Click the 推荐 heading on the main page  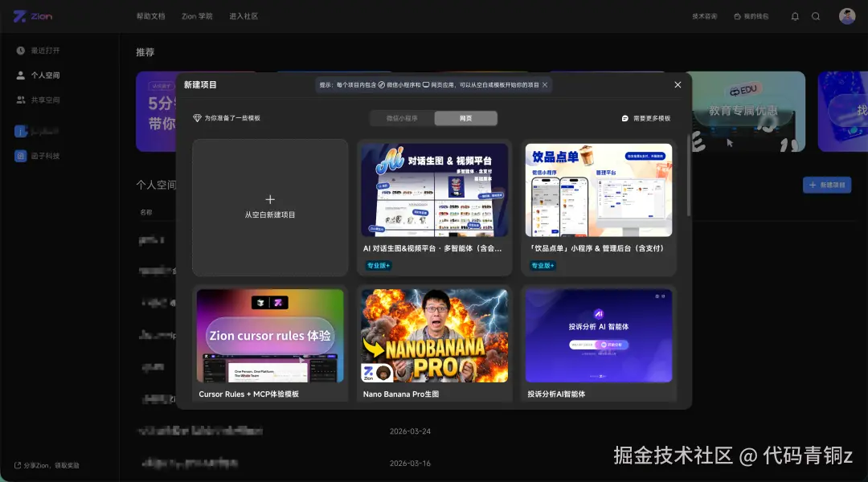click(x=145, y=52)
